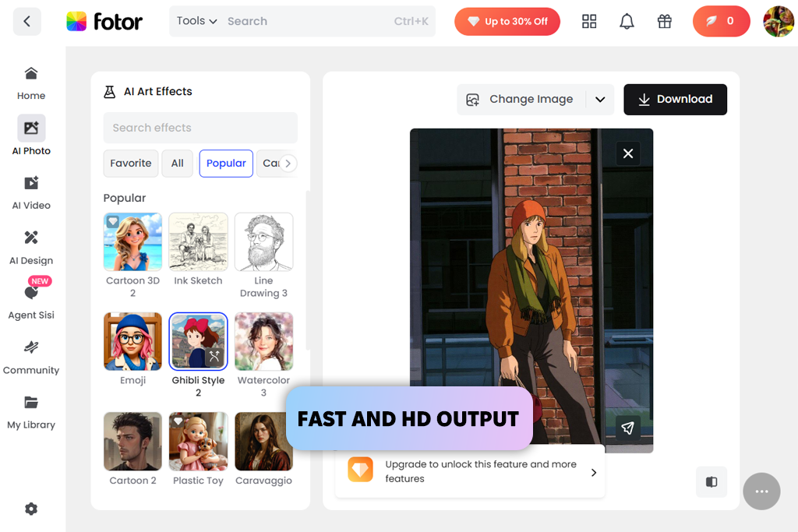This screenshot has height=532, width=798.
Task: Click the Download button
Action: (676, 99)
